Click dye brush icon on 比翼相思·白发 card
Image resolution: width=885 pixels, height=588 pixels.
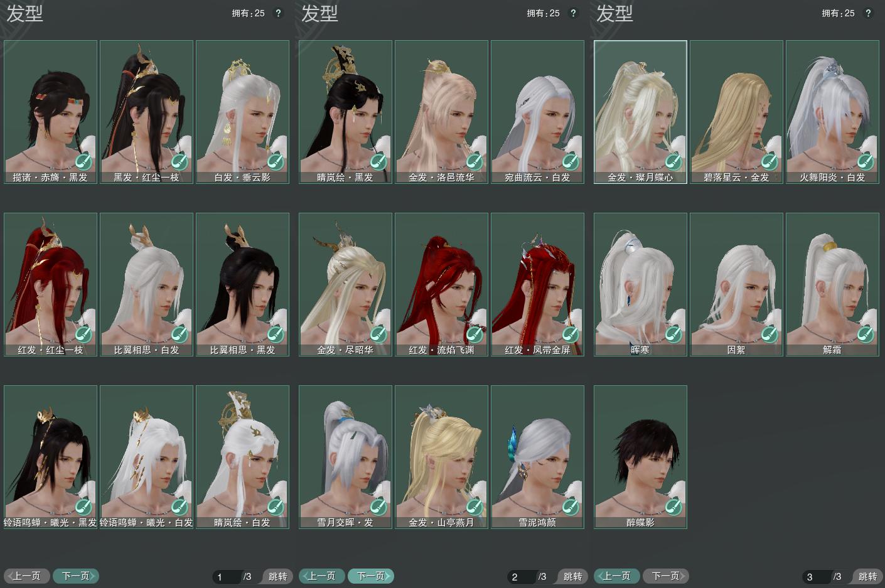point(180,334)
